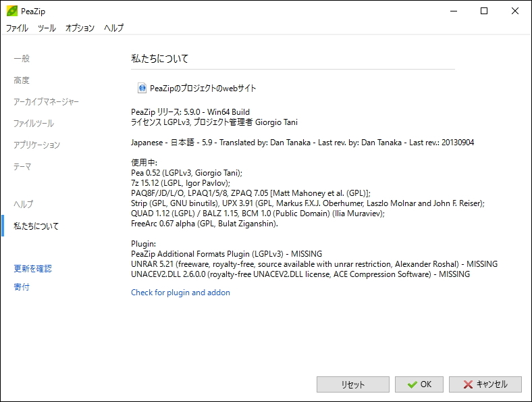Confirm with the OK button
Viewport: 532px width, 402px height.
click(419, 384)
